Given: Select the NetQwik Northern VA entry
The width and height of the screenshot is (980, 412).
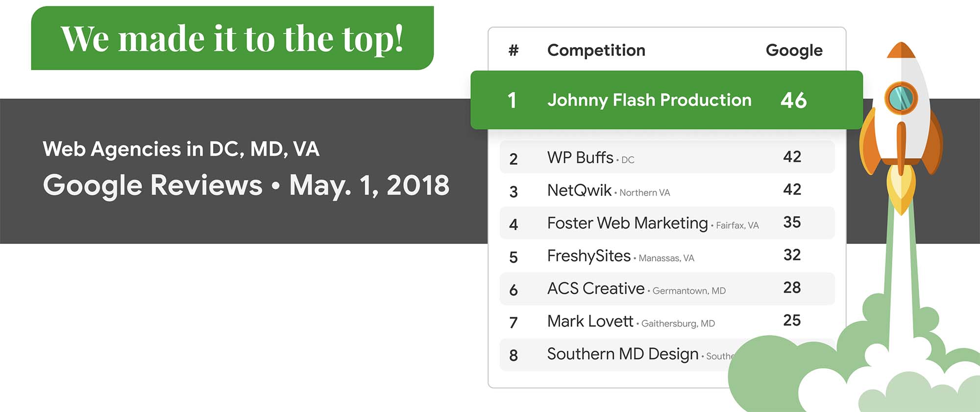Looking at the screenshot, I should click(667, 190).
